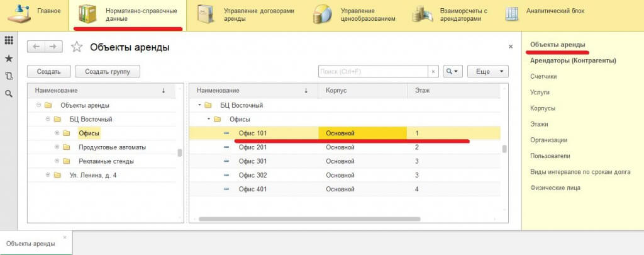
Task: Open Аналитический блок section
Action: pos(555,11)
